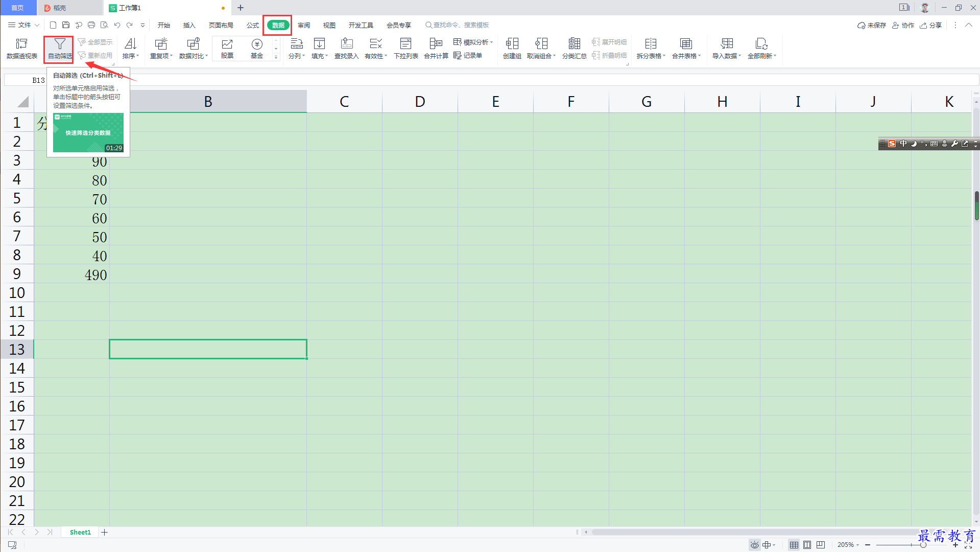Create a group (创建组)

pos(512,49)
